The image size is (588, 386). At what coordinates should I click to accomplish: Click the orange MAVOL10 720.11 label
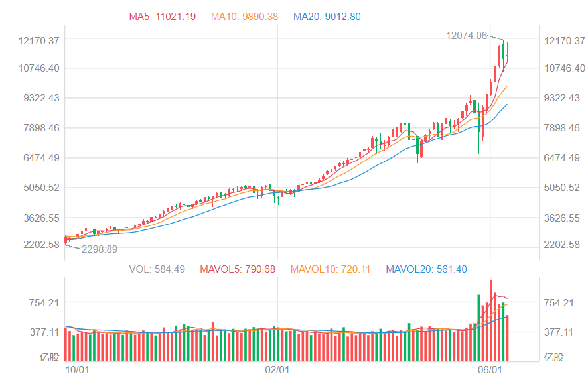point(332,269)
